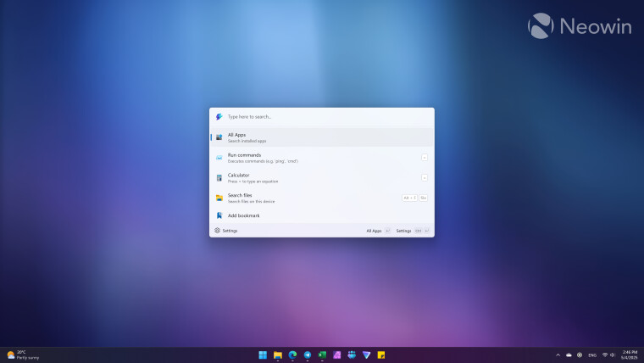Image resolution: width=644 pixels, height=363 pixels.
Task: Open File Explorer from the taskbar
Action: [277, 355]
